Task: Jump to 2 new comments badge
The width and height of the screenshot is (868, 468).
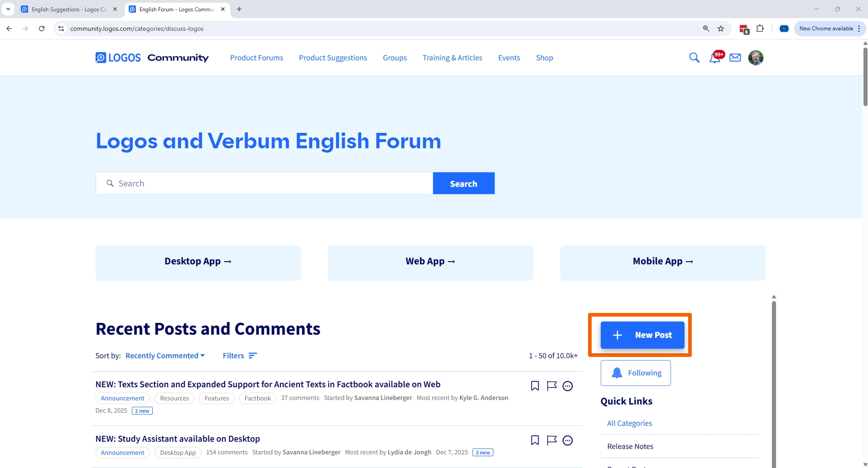Action: (142, 411)
